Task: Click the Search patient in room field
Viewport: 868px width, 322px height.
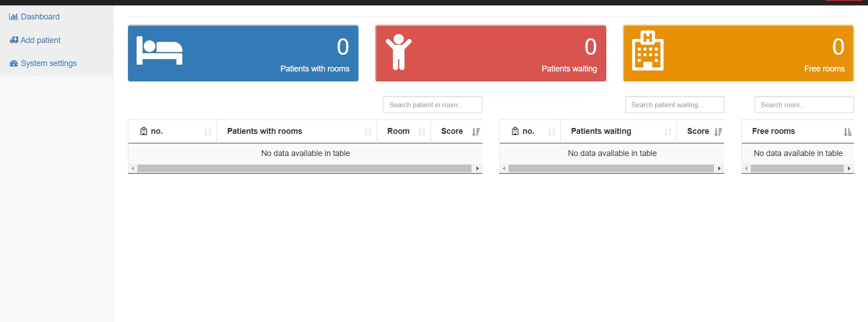Action: click(x=432, y=104)
